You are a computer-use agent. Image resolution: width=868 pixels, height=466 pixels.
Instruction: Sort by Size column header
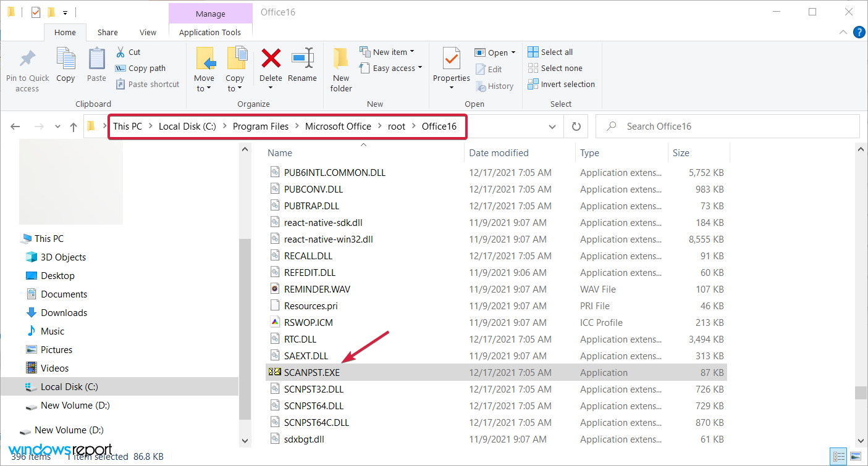click(x=681, y=152)
